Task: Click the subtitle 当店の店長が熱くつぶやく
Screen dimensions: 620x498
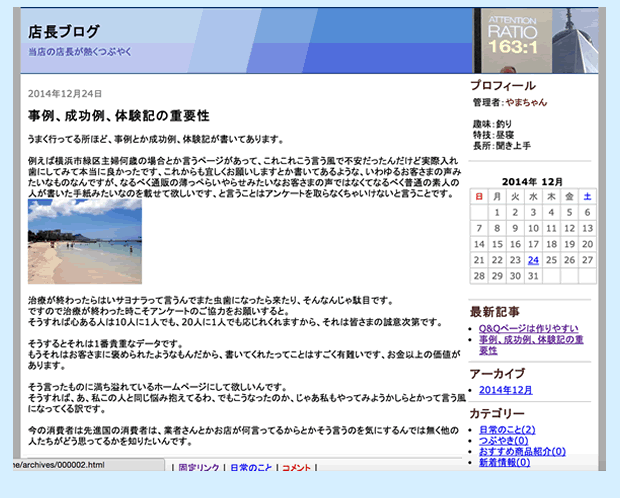Action: (79, 52)
